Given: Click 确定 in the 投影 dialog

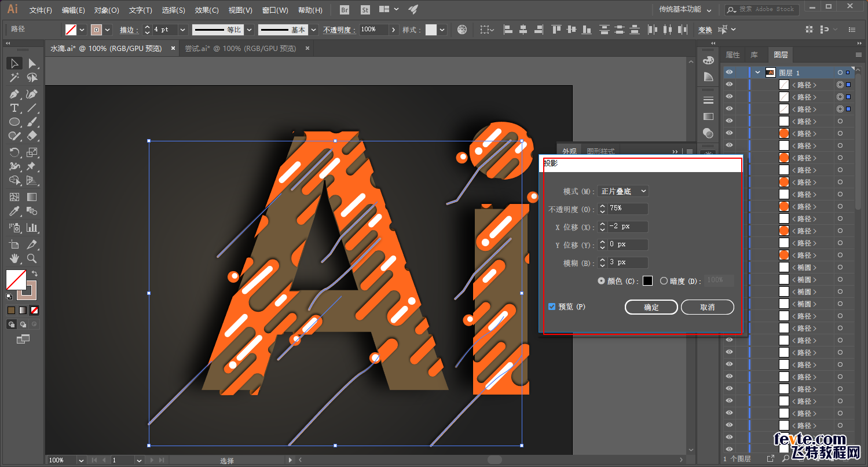Looking at the screenshot, I should click(x=651, y=307).
